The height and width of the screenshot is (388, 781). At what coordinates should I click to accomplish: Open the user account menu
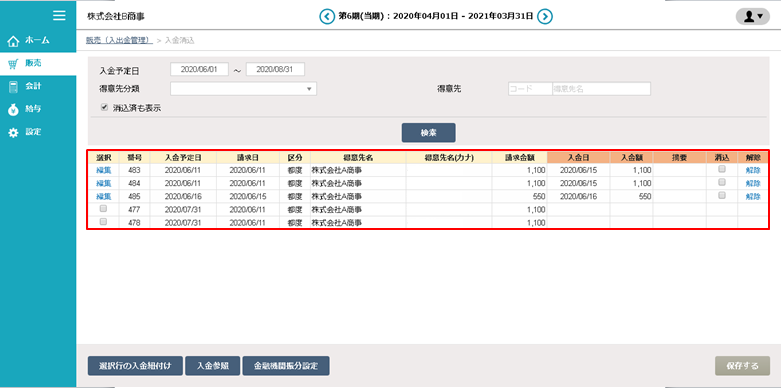[753, 16]
